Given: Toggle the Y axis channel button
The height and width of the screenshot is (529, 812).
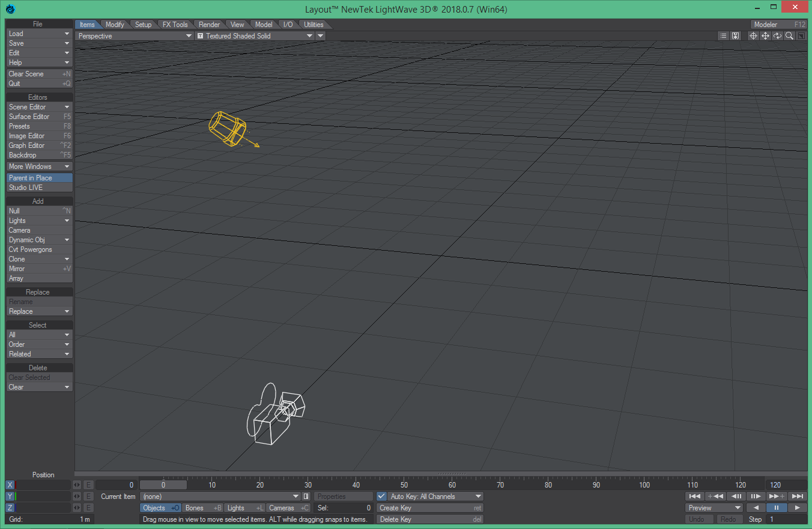Looking at the screenshot, I should tap(10, 497).
